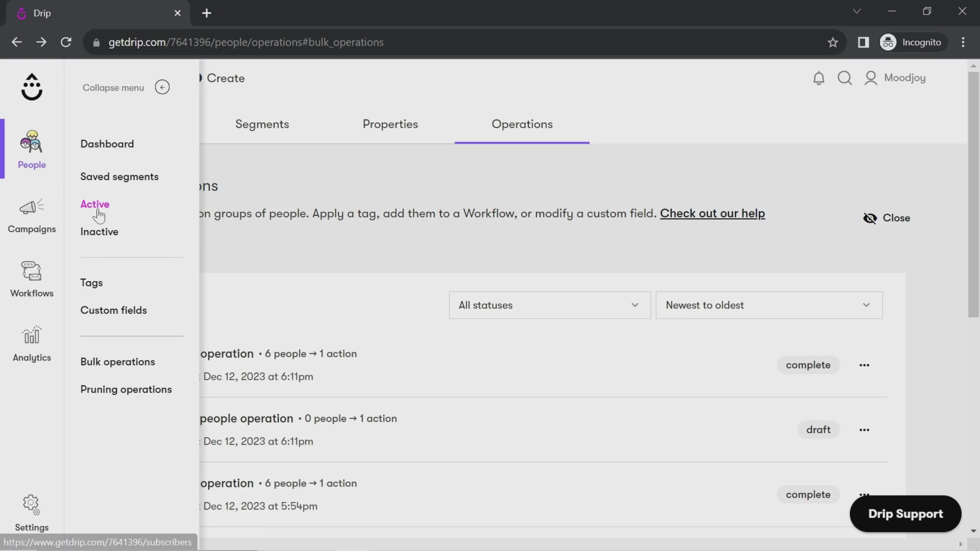980x551 pixels.
Task: Open the people operation draft row title
Action: click(x=247, y=419)
